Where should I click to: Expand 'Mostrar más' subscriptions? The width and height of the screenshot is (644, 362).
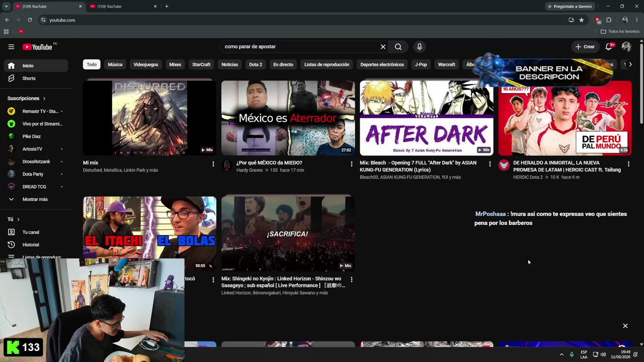point(36,199)
